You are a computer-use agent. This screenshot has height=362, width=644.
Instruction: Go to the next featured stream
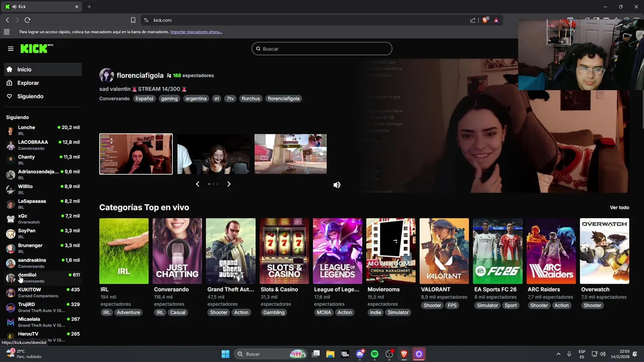click(x=229, y=184)
